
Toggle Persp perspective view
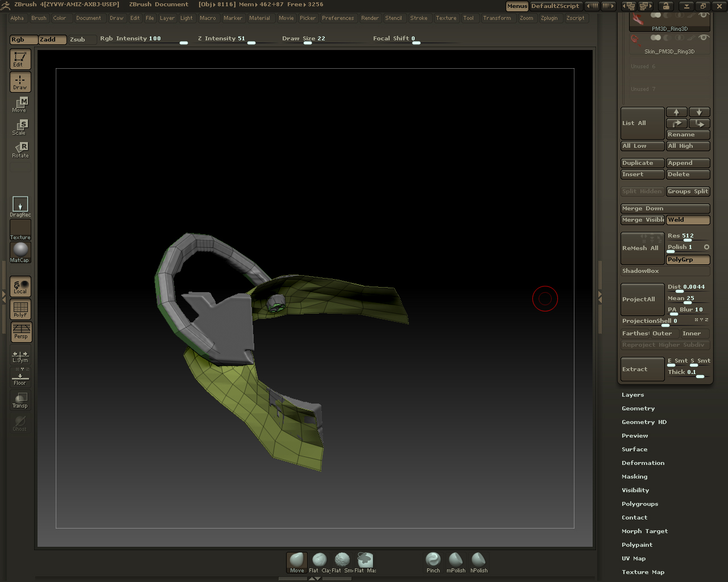click(x=21, y=332)
